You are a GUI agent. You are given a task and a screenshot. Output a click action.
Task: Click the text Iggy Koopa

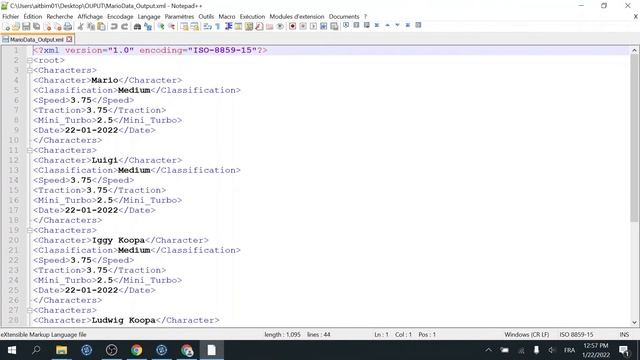[118, 240]
